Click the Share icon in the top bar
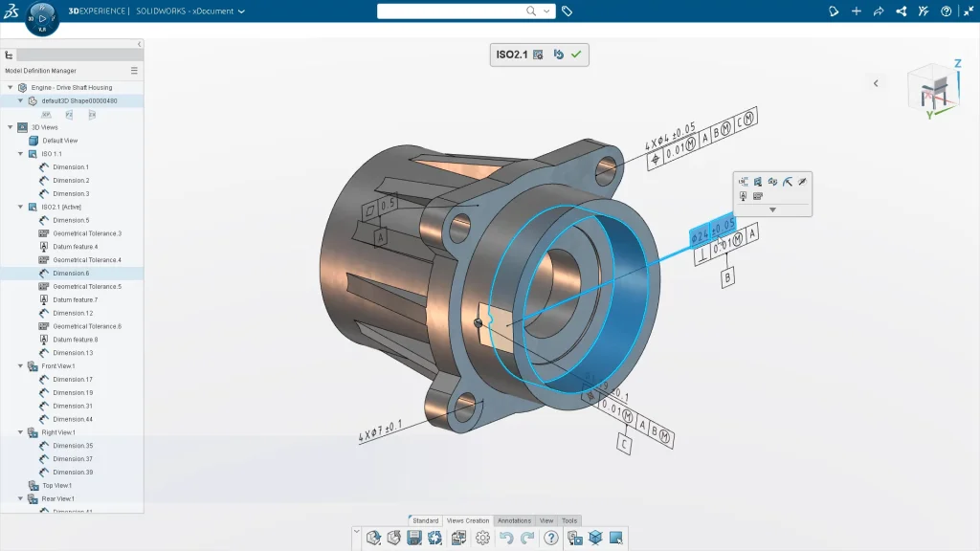980x551 pixels. coord(900,11)
